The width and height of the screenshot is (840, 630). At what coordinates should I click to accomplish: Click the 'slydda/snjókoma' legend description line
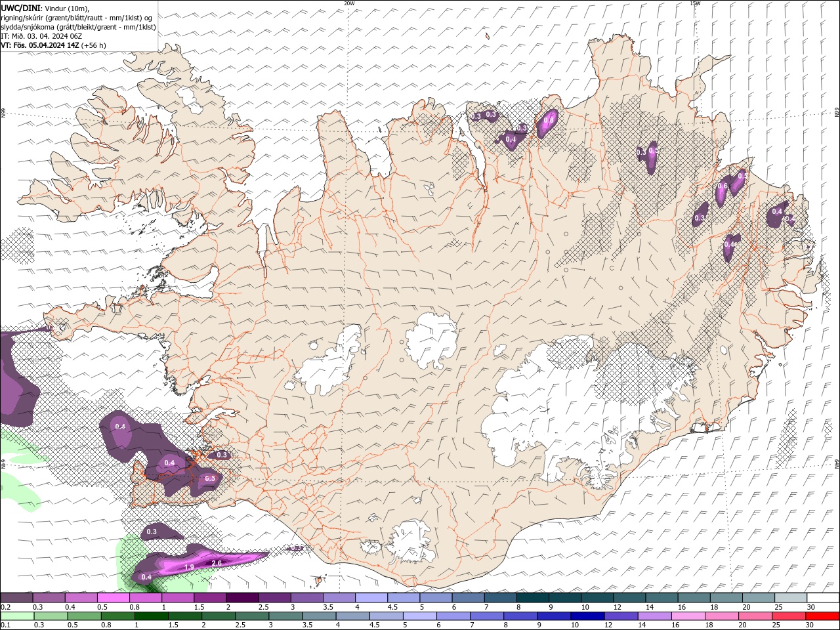78,27
